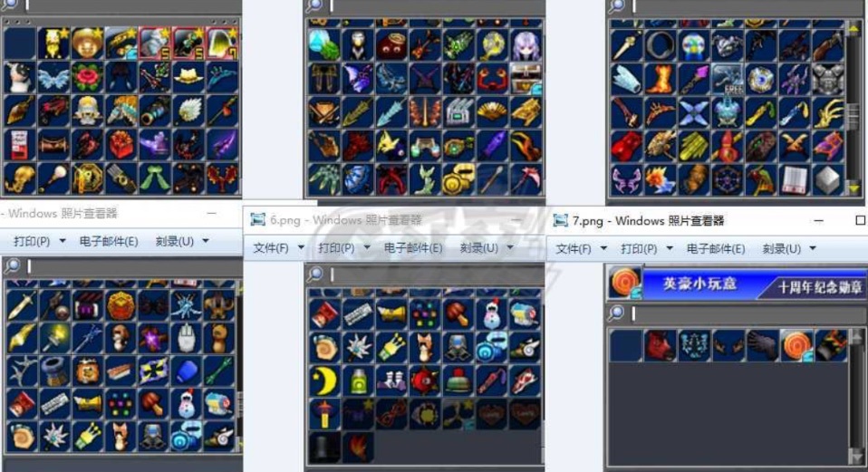868x472 pixels.
Task: Select the green spray bottle item
Action: tap(358, 380)
